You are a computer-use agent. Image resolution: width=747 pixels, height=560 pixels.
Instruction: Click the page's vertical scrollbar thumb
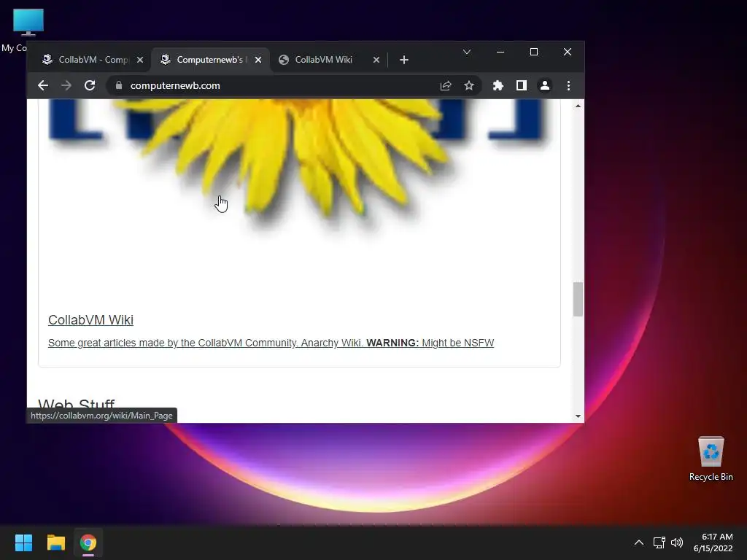pos(578,299)
